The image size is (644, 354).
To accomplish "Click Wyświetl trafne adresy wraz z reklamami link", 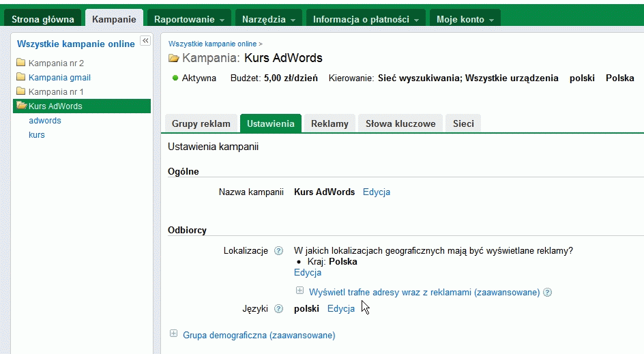I will click(x=424, y=293).
